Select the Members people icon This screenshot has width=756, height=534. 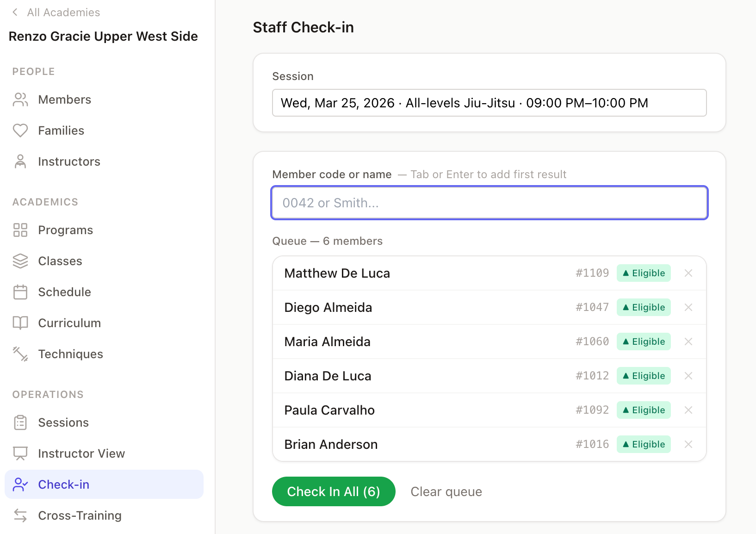(20, 99)
